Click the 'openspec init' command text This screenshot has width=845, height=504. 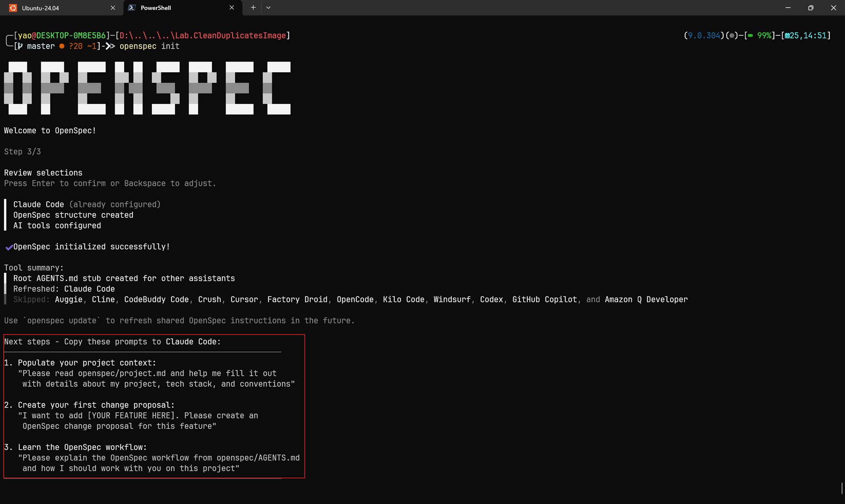(x=149, y=46)
